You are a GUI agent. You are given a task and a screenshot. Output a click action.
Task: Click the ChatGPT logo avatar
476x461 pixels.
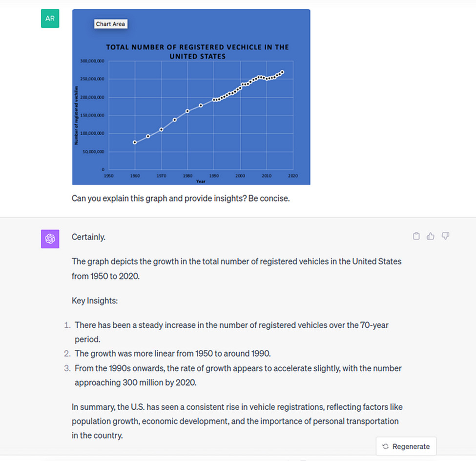click(49, 239)
